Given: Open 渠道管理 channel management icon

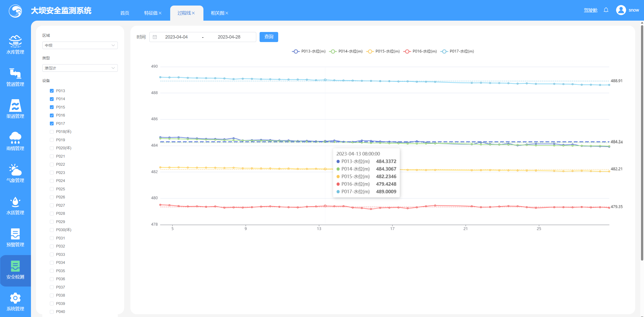Looking at the screenshot, I should tap(15, 105).
